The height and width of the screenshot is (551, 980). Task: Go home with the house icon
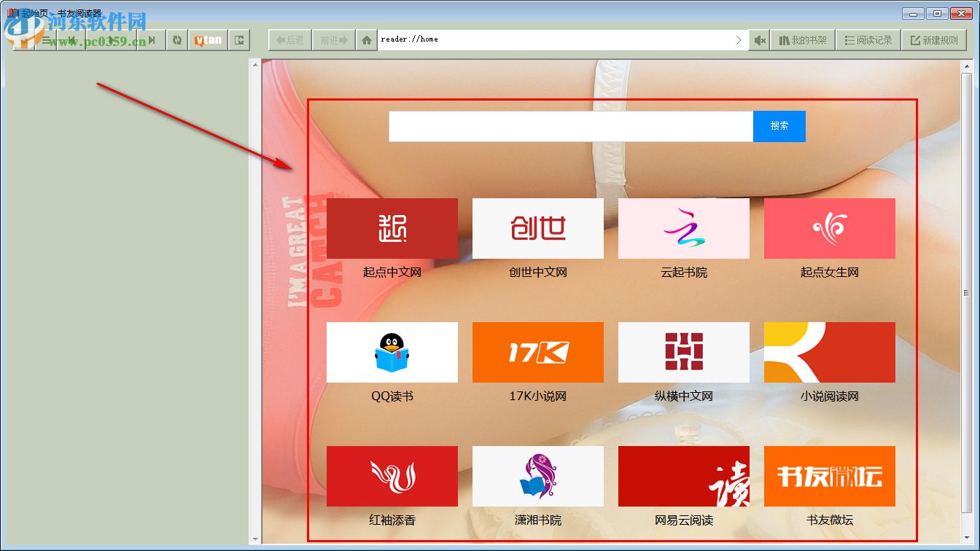coord(366,39)
